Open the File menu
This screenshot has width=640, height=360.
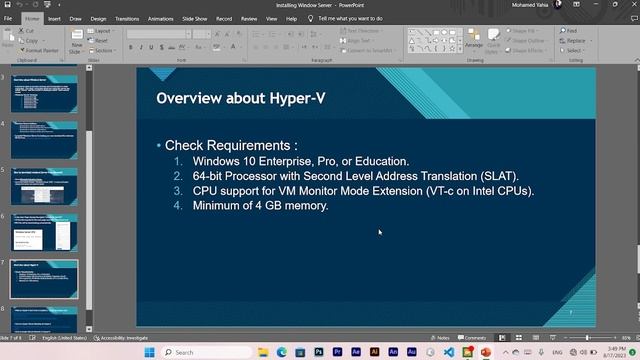pos(8,19)
